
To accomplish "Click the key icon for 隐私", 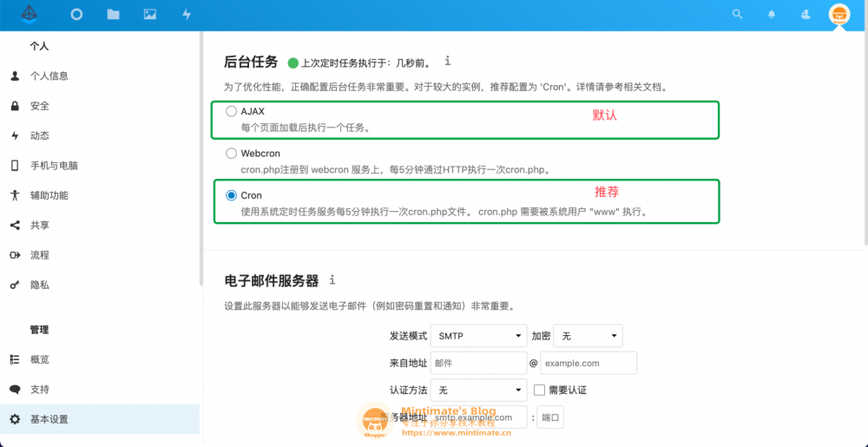I will (15, 285).
